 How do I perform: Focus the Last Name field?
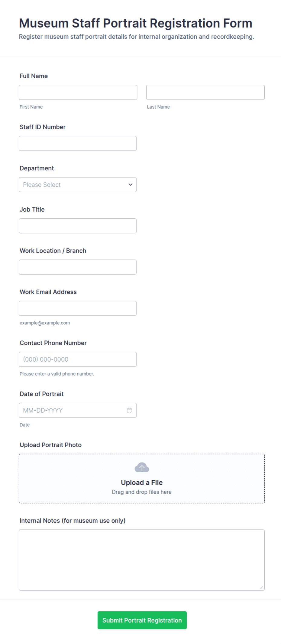pos(205,92)
